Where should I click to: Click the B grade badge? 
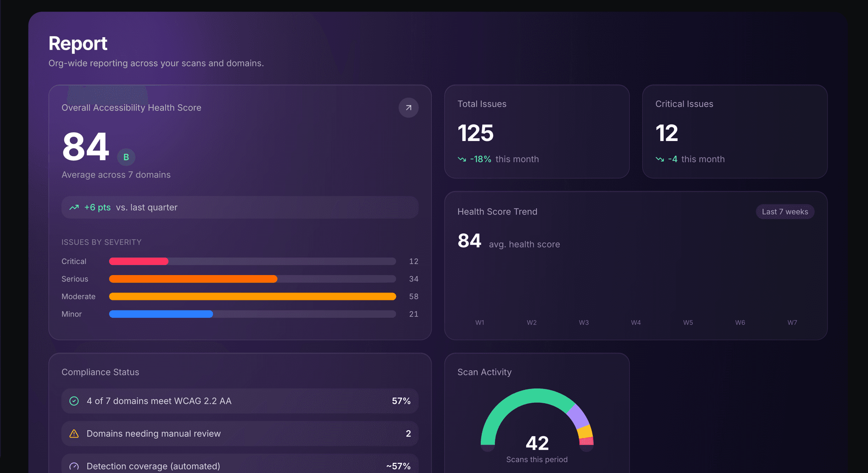126,157
